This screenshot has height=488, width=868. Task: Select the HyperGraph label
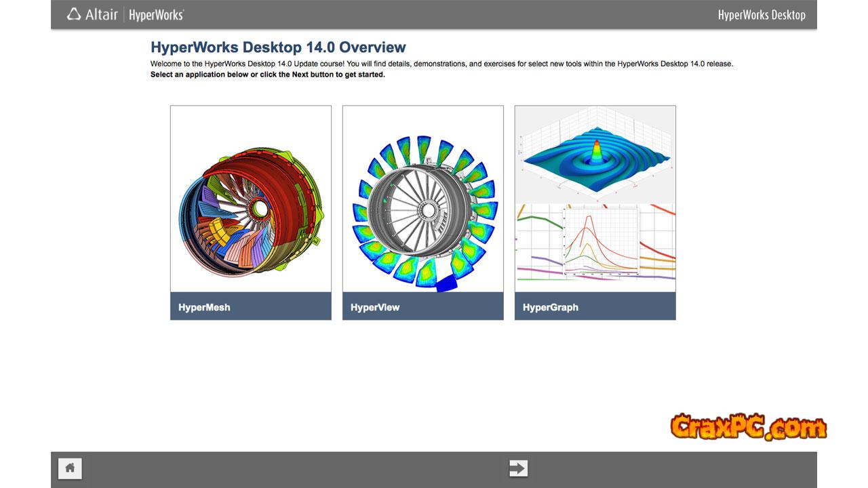(551, 307)
